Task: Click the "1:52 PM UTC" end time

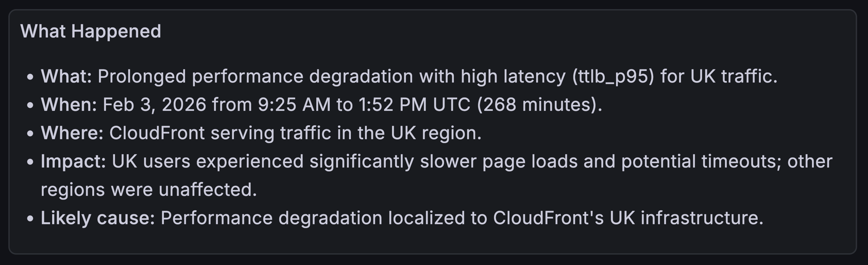Action: (414, 105)
